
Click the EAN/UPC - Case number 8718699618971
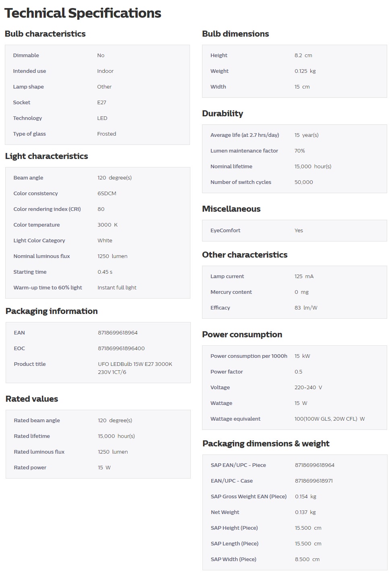pyautogui.click(x=314, y=481)
